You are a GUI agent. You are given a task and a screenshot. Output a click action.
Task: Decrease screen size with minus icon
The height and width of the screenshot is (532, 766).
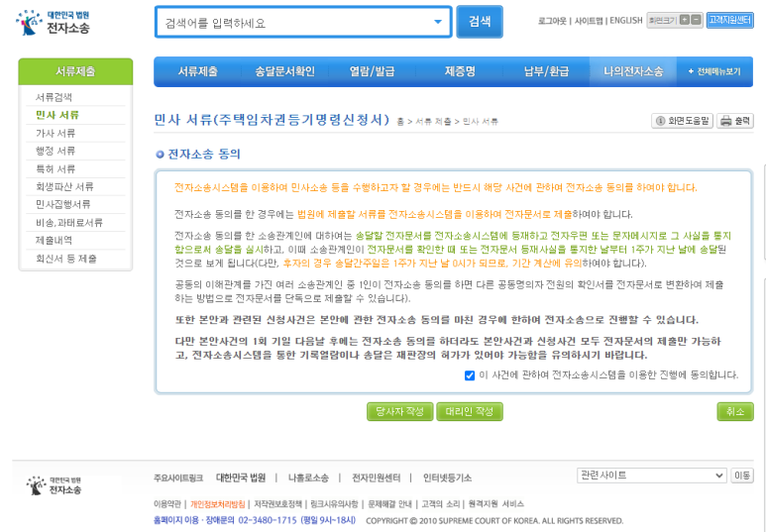click(697, 20)
